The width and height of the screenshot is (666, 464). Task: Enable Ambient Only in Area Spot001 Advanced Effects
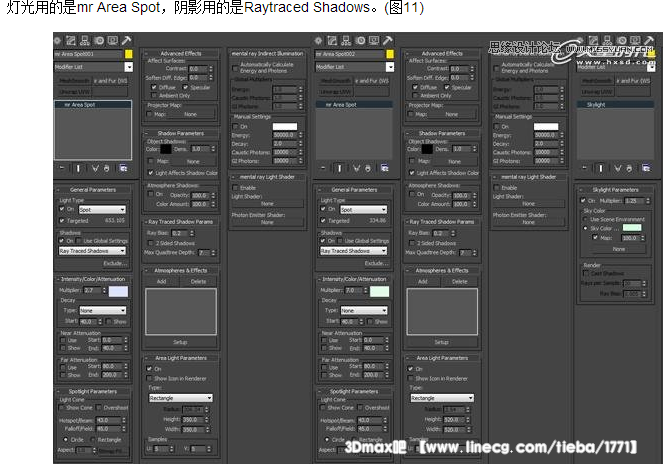pos(154,96)
